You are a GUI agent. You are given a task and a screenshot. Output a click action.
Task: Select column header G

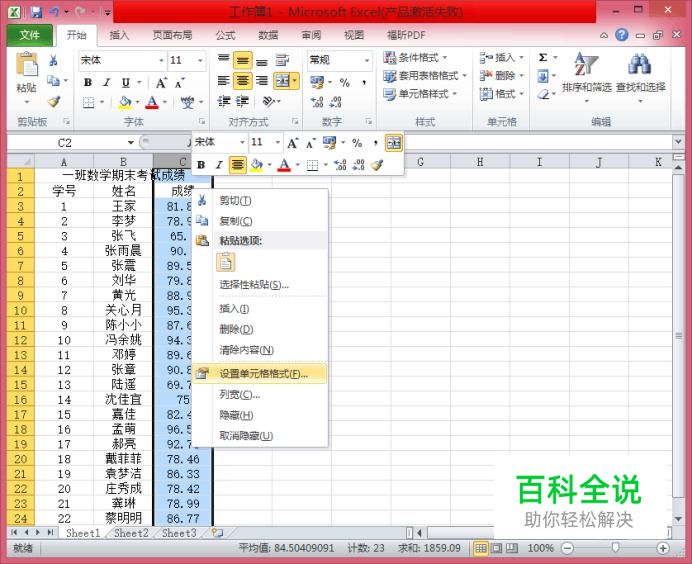(x=421, y=162)
